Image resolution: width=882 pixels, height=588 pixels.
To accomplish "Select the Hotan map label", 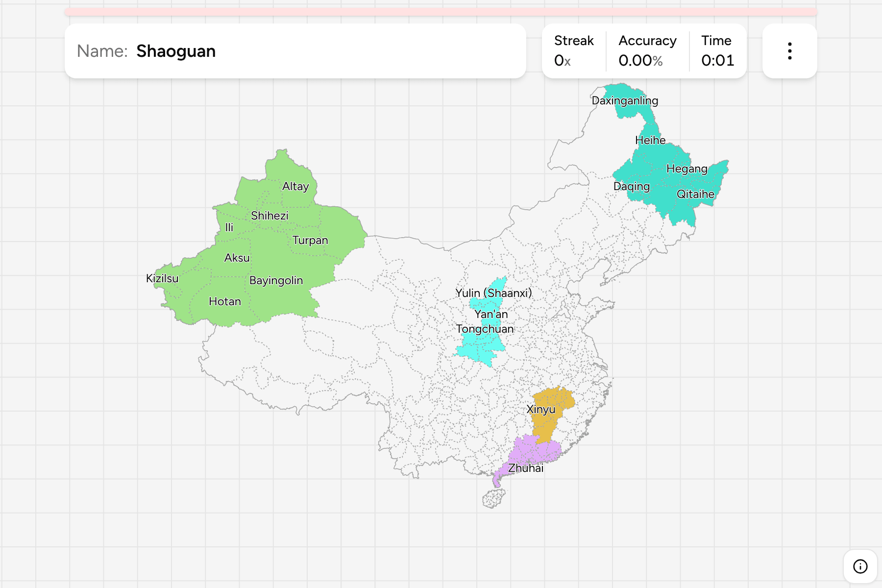I will 225,301.
